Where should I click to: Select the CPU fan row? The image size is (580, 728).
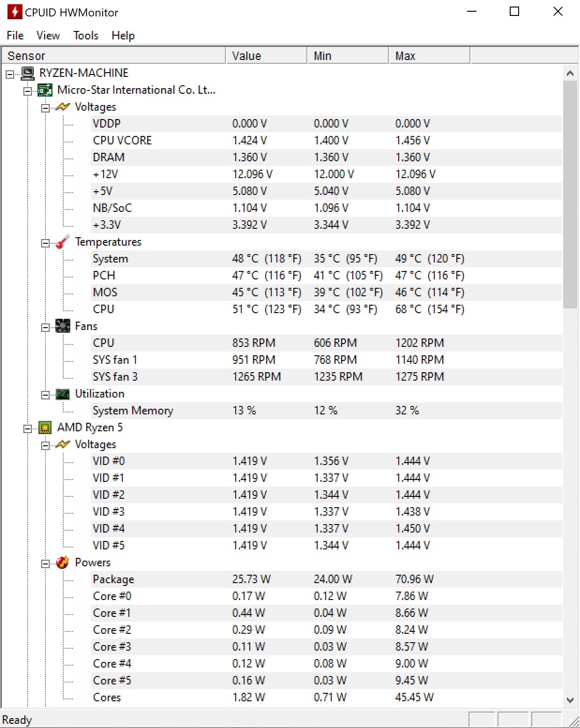coord(327,343)
